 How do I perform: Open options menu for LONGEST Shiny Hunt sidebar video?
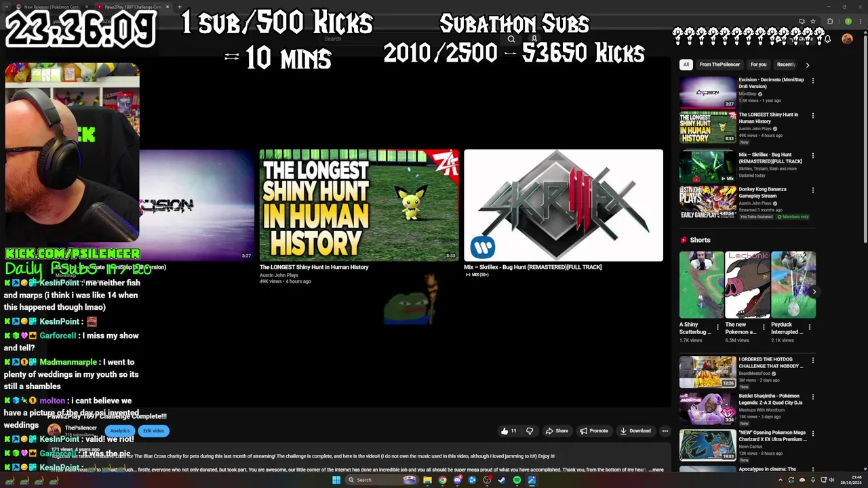pos(812,116)
